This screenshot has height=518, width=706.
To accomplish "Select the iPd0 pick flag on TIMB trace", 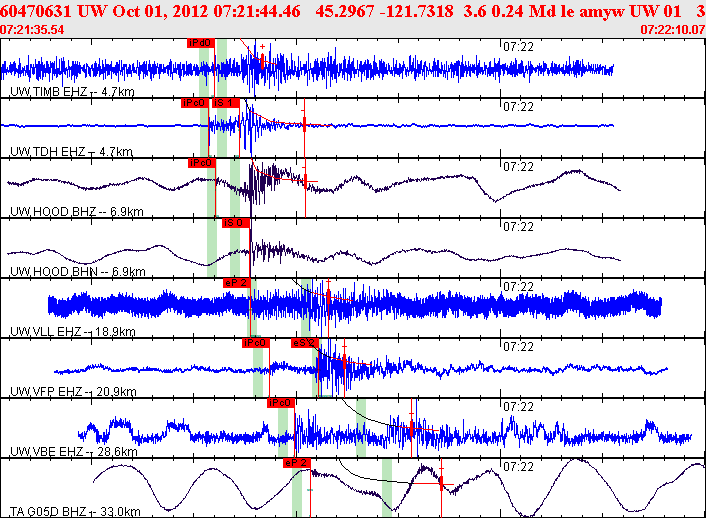I will (201, 43).
